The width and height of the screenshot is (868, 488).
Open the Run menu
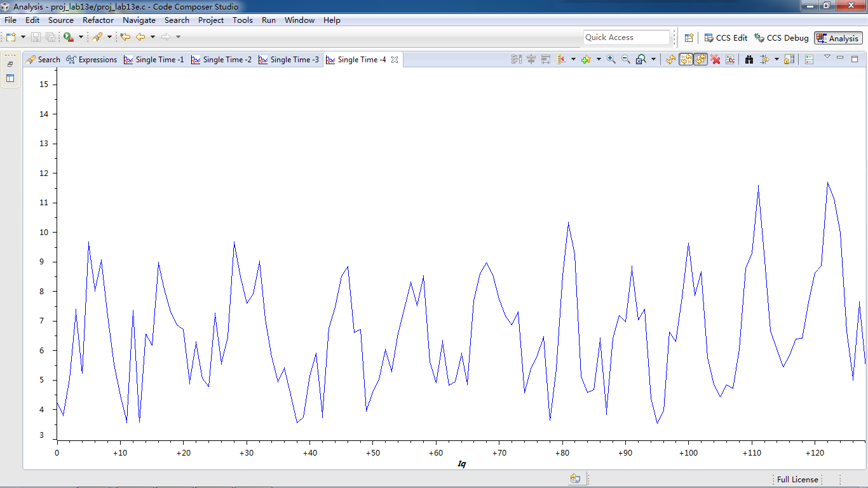click(x=269, y=20)
